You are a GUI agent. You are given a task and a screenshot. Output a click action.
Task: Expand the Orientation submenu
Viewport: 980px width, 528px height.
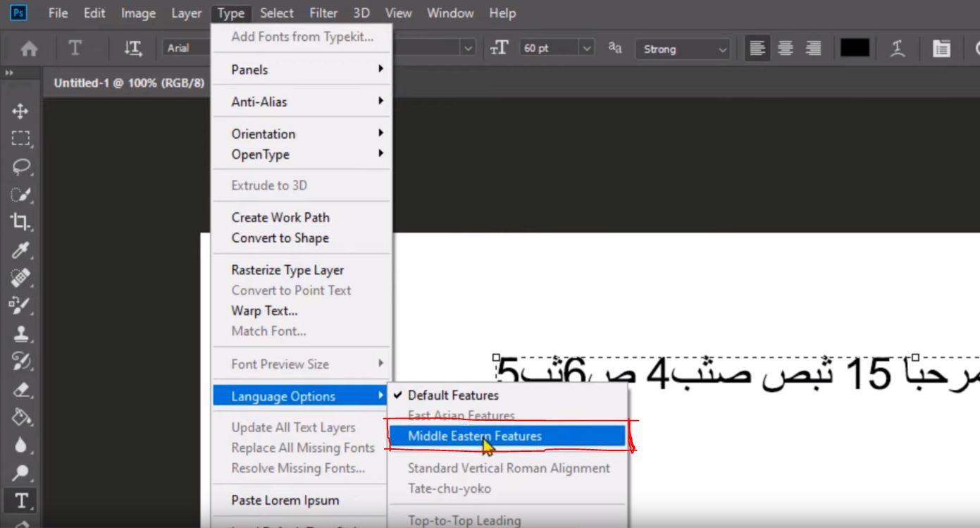[302, 134]
